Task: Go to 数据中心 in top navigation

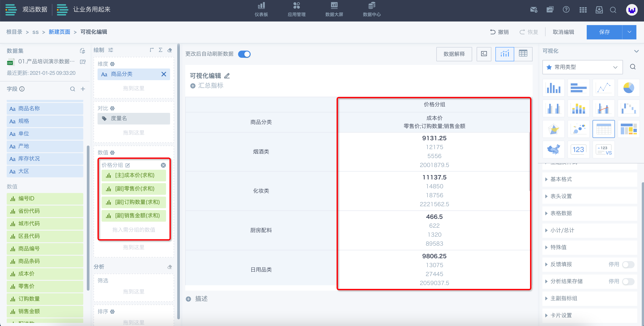Action: [371, 9]
